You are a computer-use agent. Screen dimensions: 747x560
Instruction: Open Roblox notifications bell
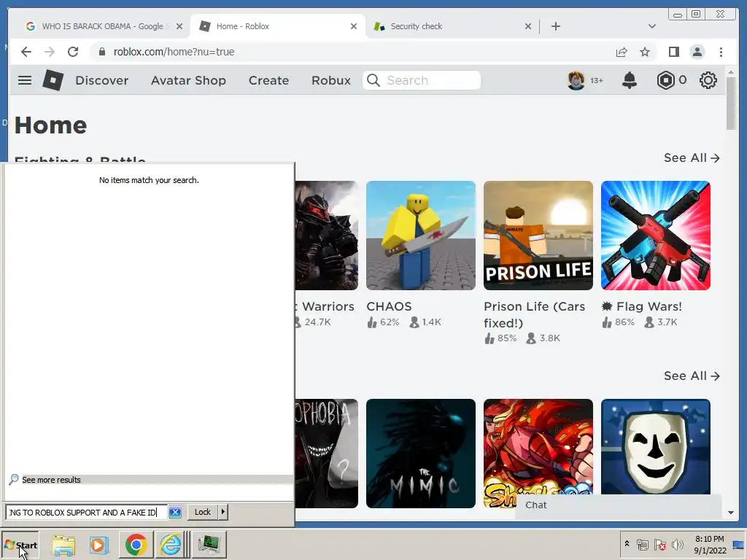(630, 80)
